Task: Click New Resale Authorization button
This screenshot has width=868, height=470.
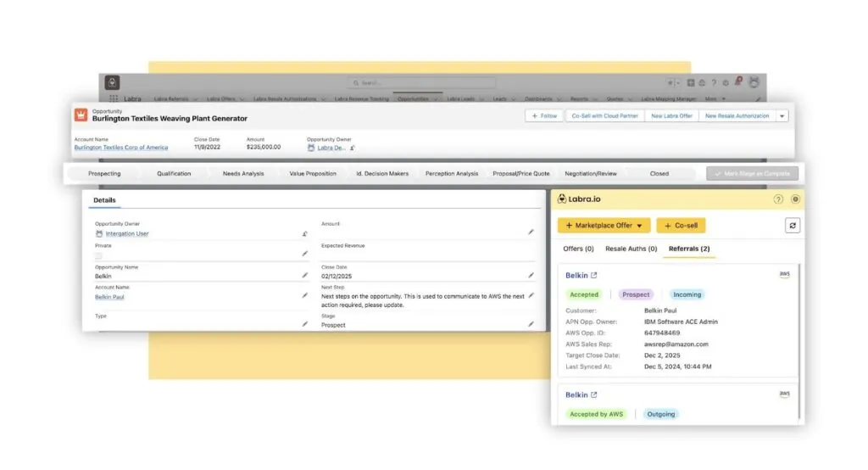Action: (737, 116)
